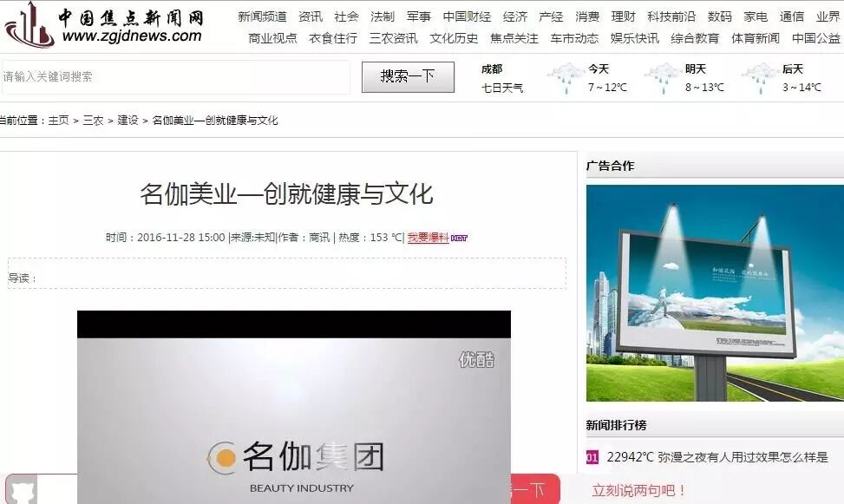Image resolution: width=844 pixels, height=504 pixels.
Task: Open the 通信 section
Action: point(792,16)
